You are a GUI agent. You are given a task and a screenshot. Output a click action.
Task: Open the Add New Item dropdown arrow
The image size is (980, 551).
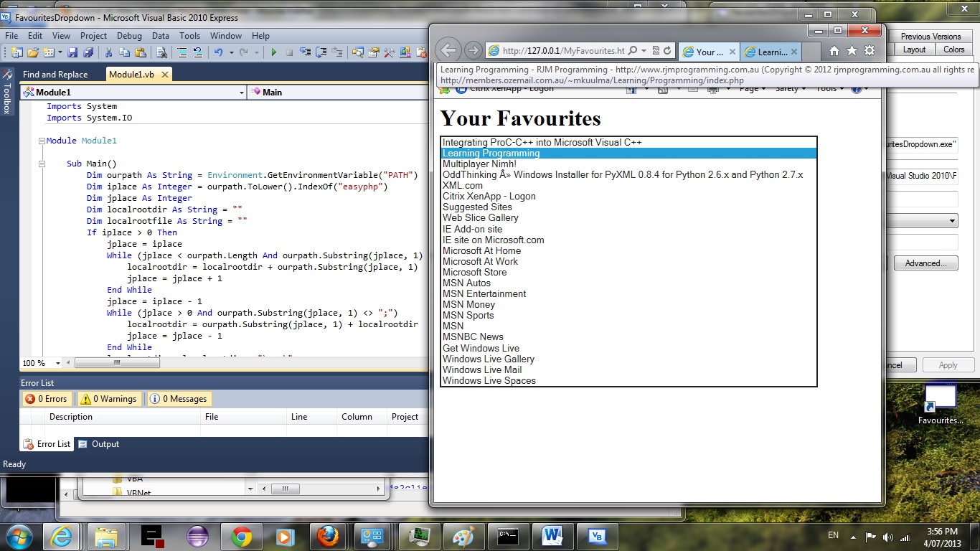60,52
